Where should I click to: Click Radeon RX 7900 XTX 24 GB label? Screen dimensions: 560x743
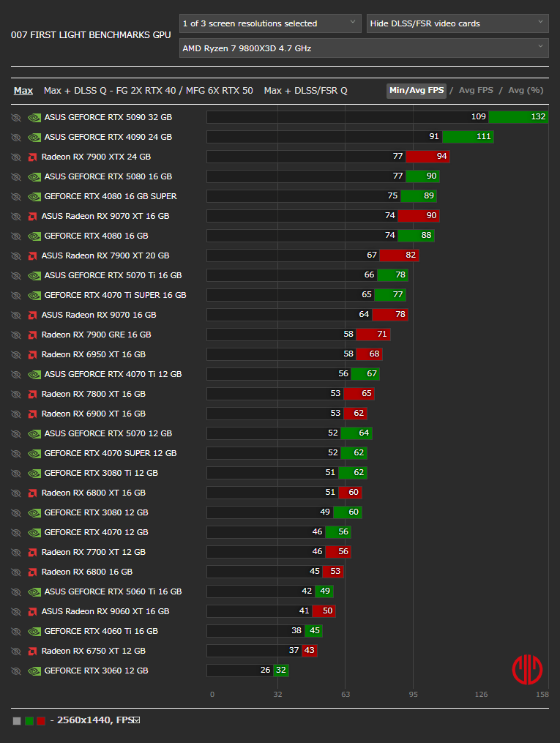tap(96, 157)
